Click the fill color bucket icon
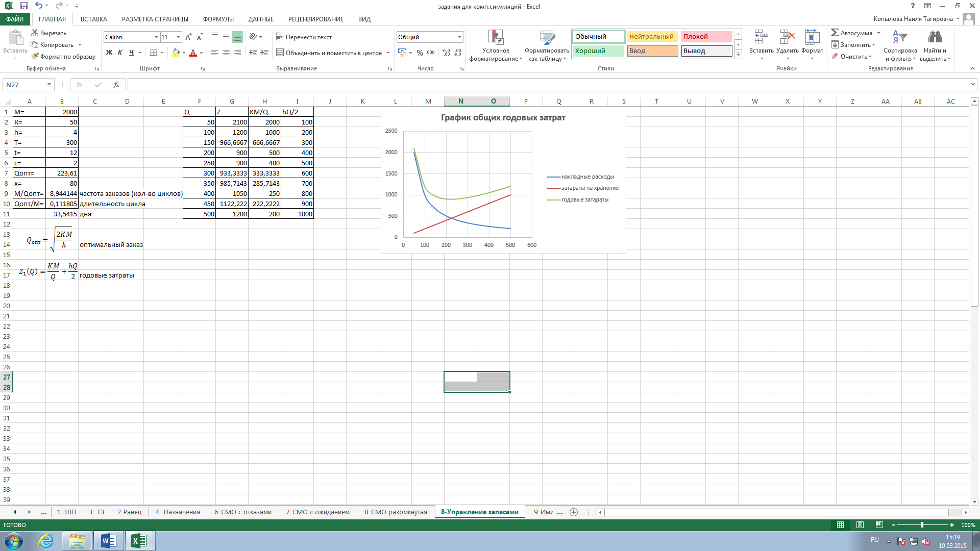 176,53
